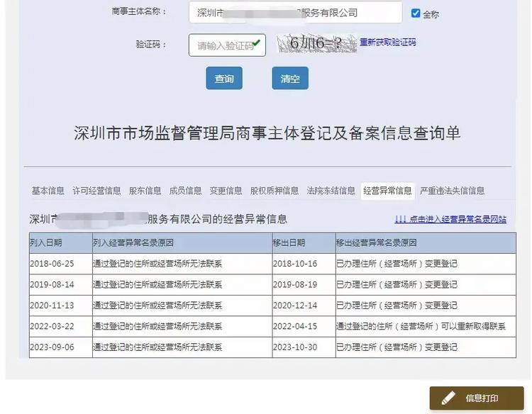Click the 查询 button
The image size is (532, 414).
(224, 78)
